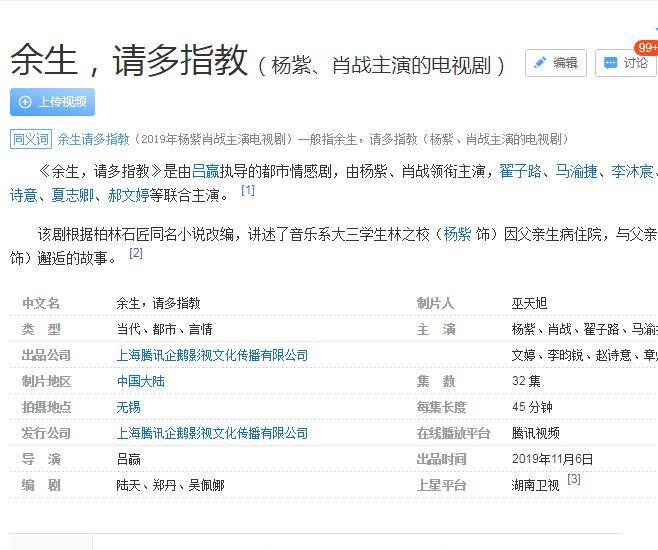Screen dimensions: 658x550
Task: Click citation reference [1]
Action: (x=248, y=190)
